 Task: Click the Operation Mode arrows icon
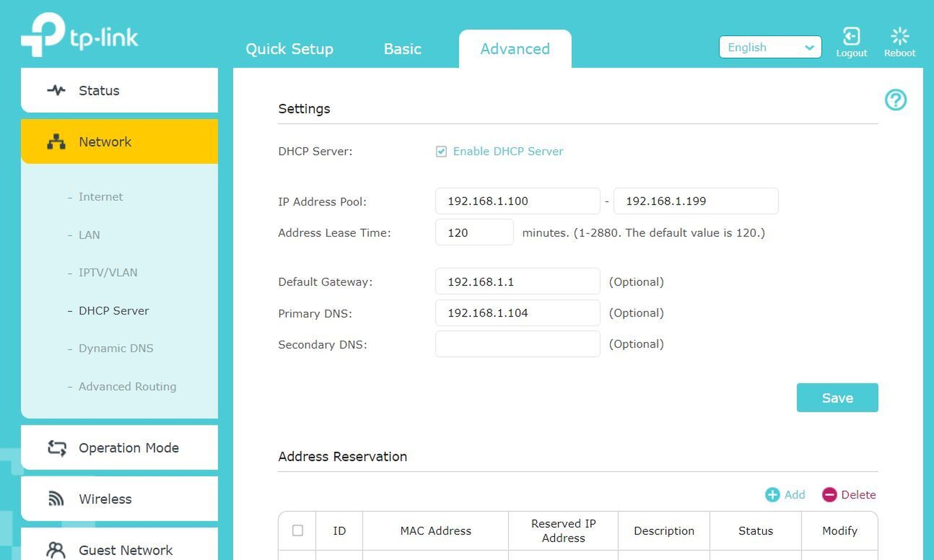[57, 448]
